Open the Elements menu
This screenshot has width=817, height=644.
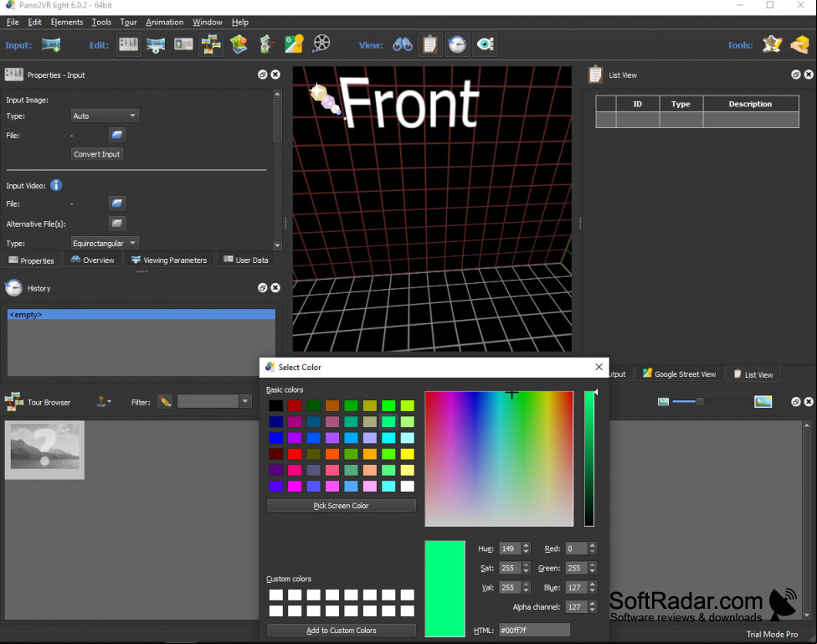point(67,22)
